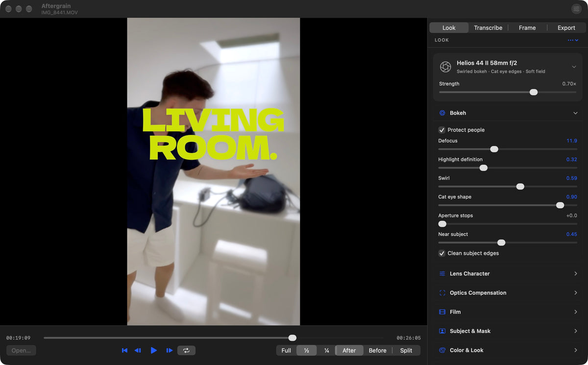Click the Cat eye shape slider handle
This screenshot has width=588, height=365.
(560, 205)
